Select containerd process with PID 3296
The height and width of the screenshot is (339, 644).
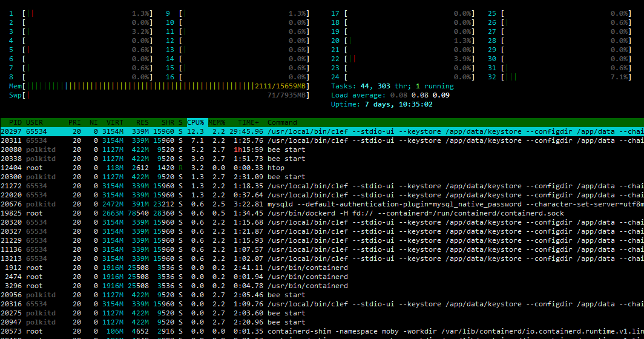[322, 286]
